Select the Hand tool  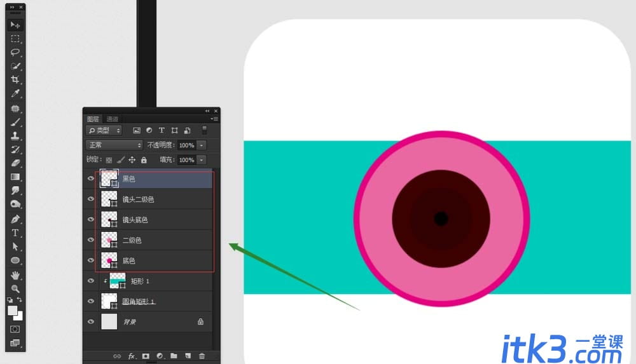point(15,275)
